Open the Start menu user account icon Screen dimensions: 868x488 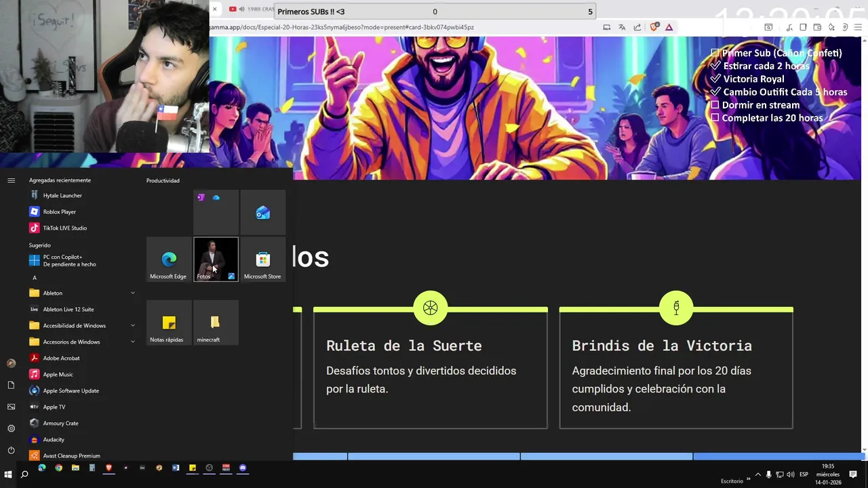point(11,363)
